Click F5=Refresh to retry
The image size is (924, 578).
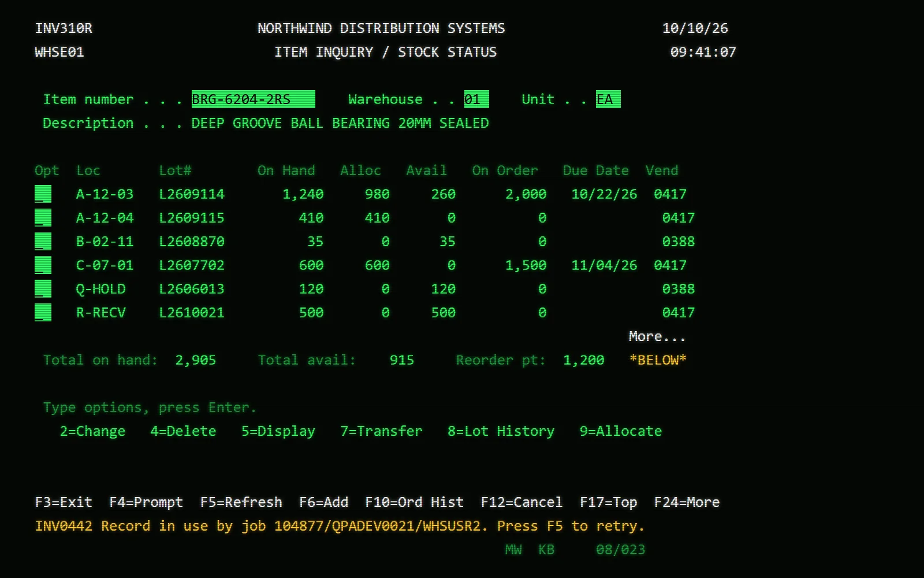(241, 502)
